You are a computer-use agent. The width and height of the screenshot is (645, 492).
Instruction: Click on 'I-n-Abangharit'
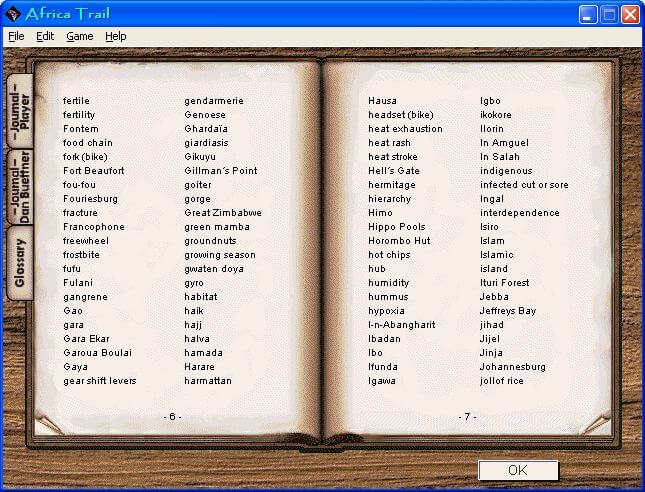pos(402,325)
